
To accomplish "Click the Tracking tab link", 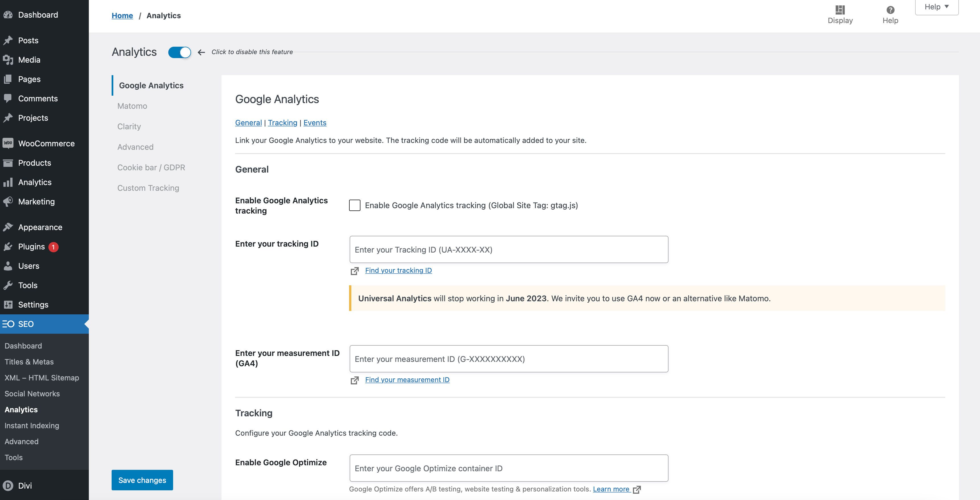I will coord(282,122).
